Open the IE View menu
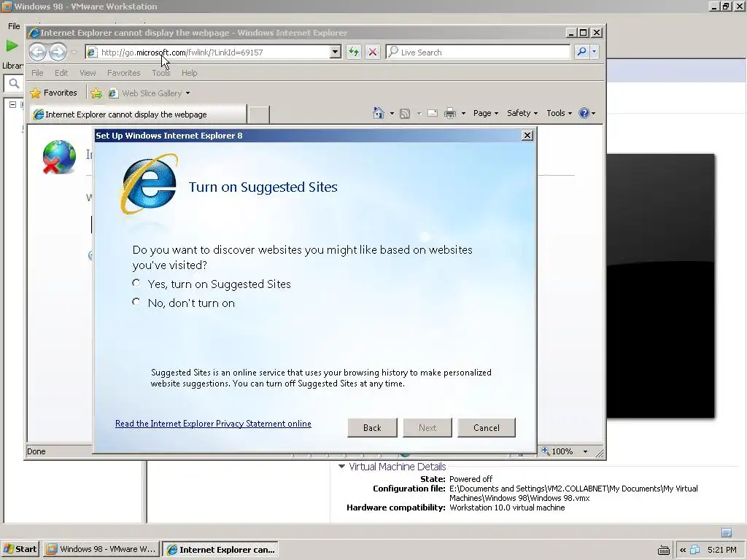Screen dimensions: 747x560 tap(88, 73)
